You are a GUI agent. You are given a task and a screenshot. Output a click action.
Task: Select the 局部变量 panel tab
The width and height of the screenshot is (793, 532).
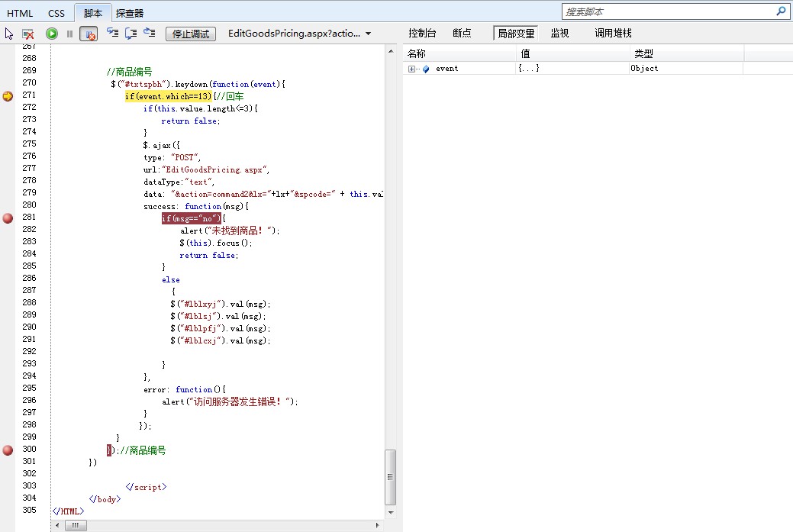[x=516, y=34]
